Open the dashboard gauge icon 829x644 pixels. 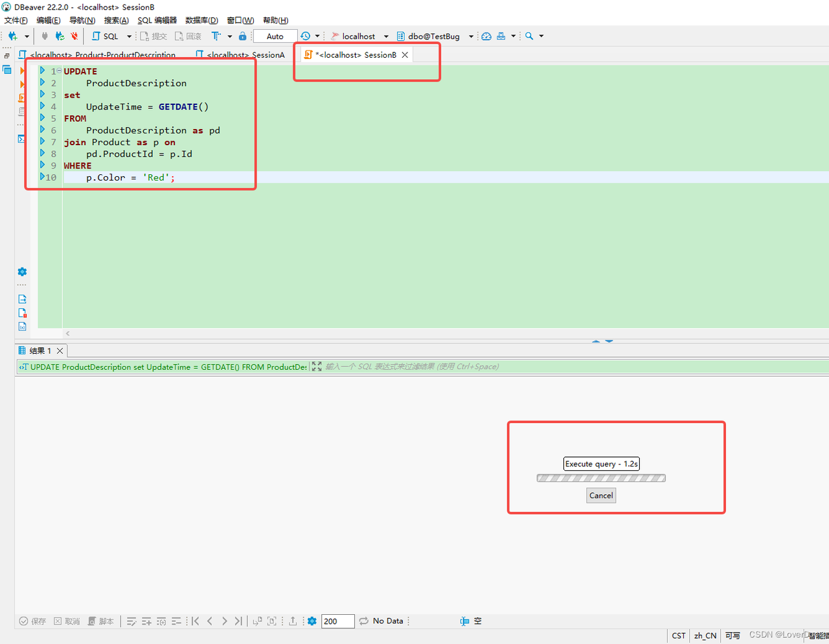coord(486,36)
